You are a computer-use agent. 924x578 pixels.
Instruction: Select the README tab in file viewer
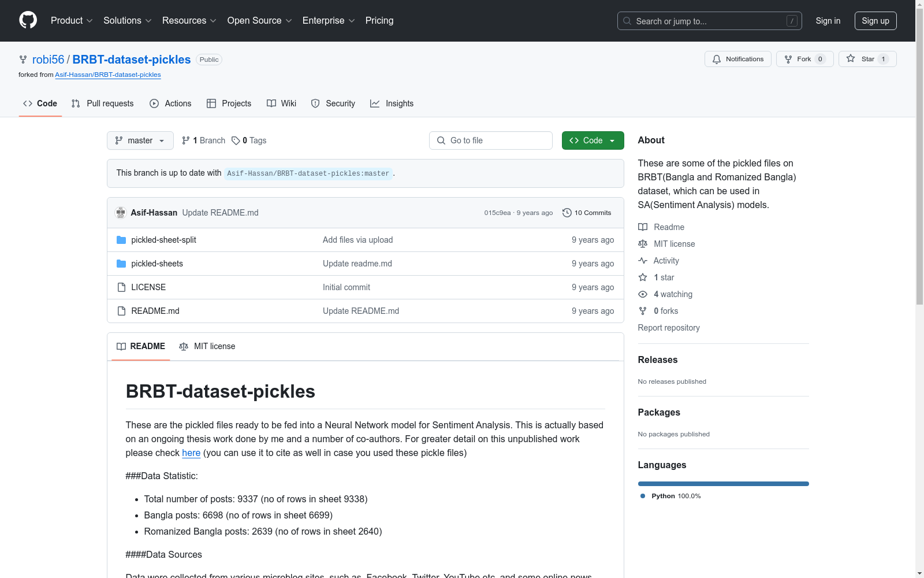pyautogui.click(x=141, y=346)
